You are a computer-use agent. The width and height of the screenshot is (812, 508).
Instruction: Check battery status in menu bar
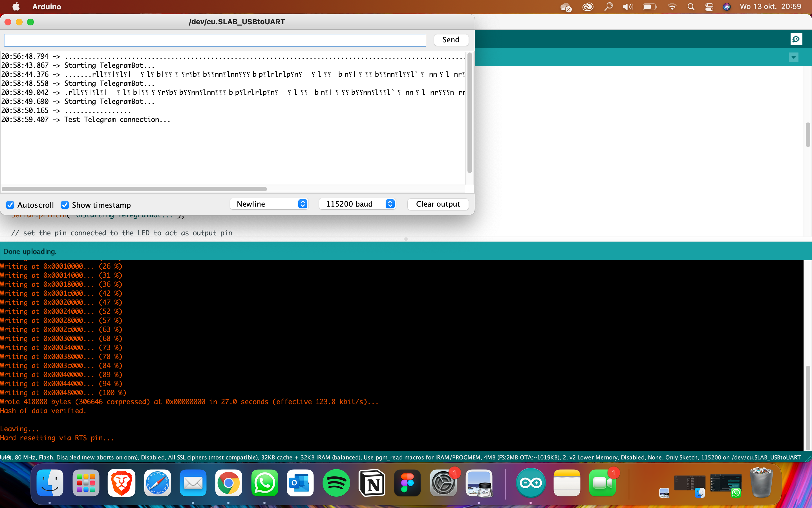click(650, 6)
